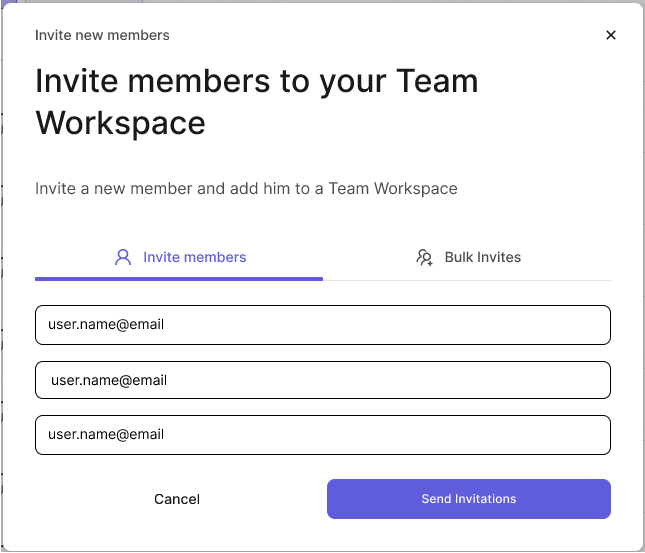Click the dimmed background left of the dialog
The height and width of the screenshot is (553, 645).
1,300
